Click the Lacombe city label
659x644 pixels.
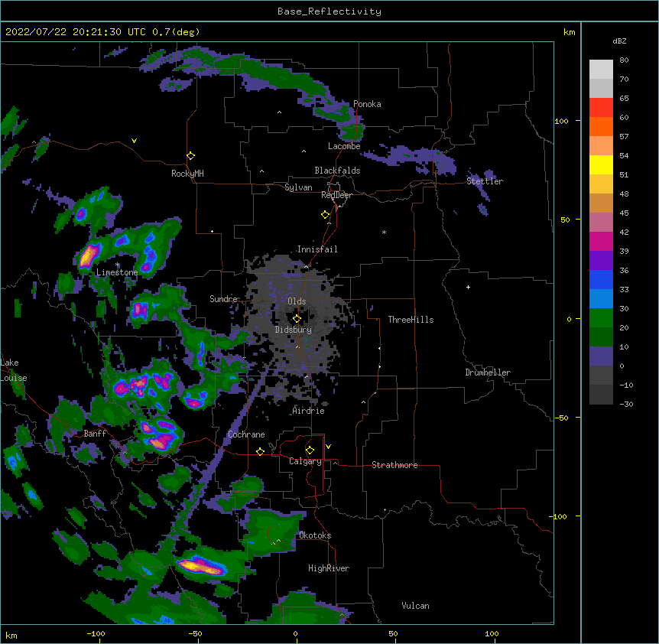coord(344,146)
